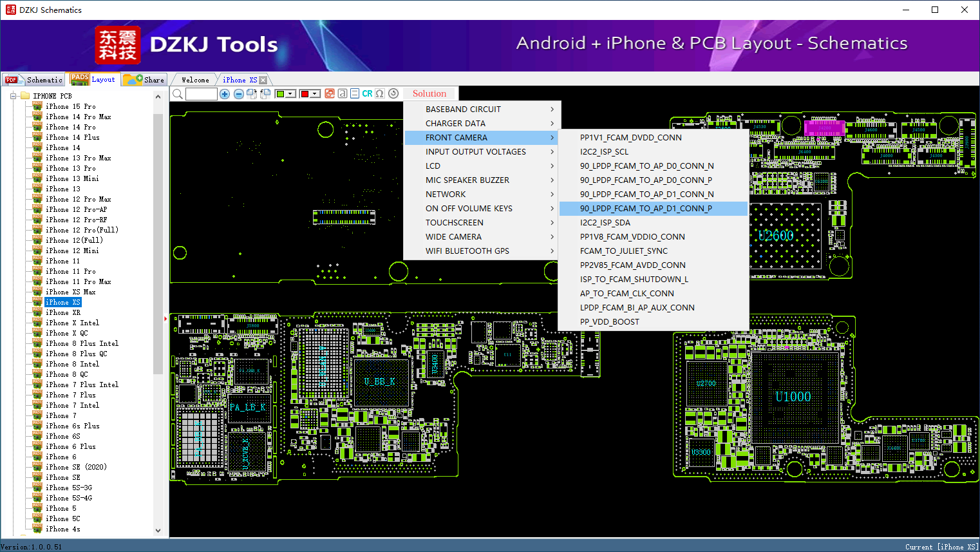Click the circular rotate toolbar icon
Screen dimensions: 980x552
pos(393,93)
